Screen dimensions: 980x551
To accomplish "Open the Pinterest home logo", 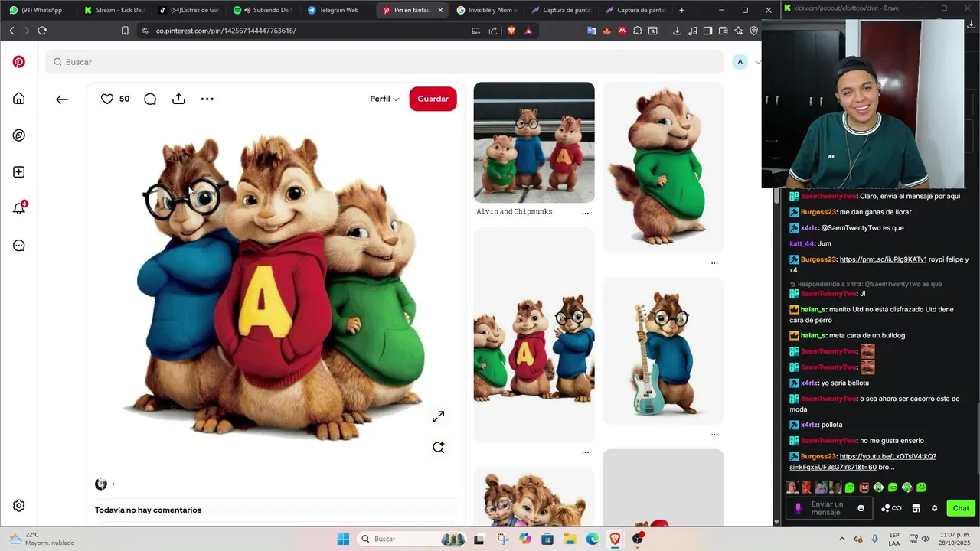I will (x=19, y=62).
